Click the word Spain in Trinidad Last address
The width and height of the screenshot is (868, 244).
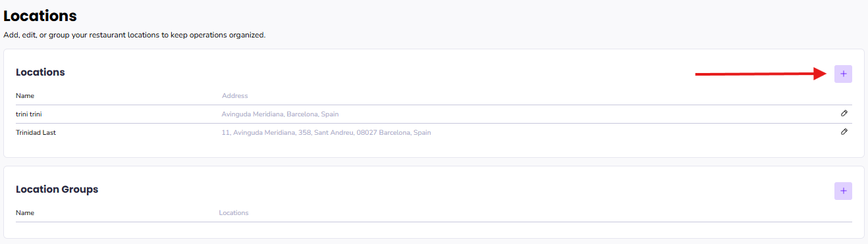(422, 132)
